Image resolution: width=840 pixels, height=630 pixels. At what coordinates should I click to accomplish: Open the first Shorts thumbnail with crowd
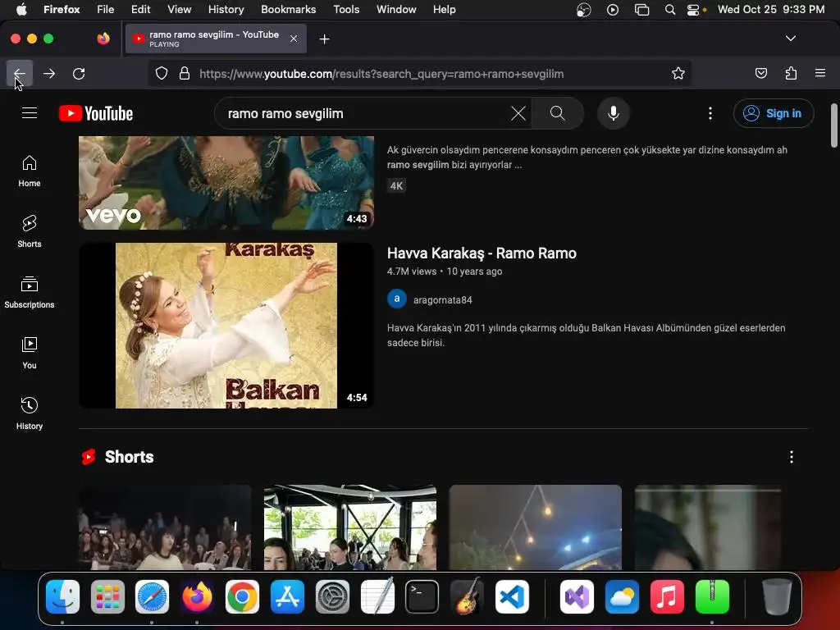[165, 527]
